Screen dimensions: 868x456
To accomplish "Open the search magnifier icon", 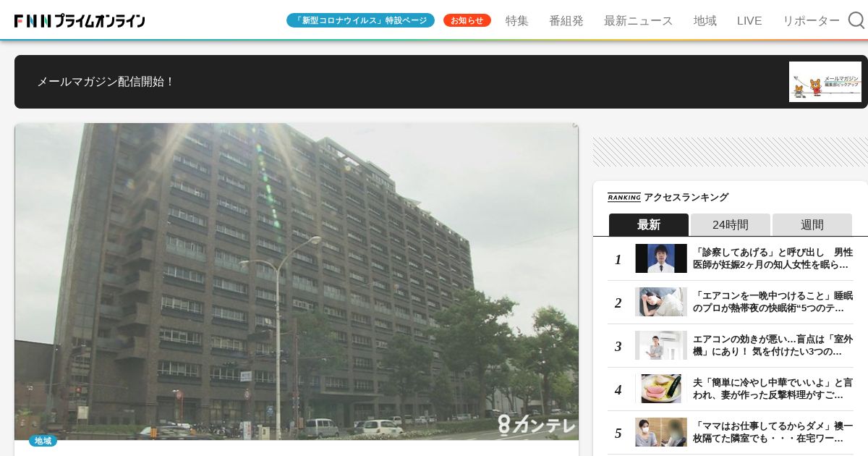I will coord(856,20).
